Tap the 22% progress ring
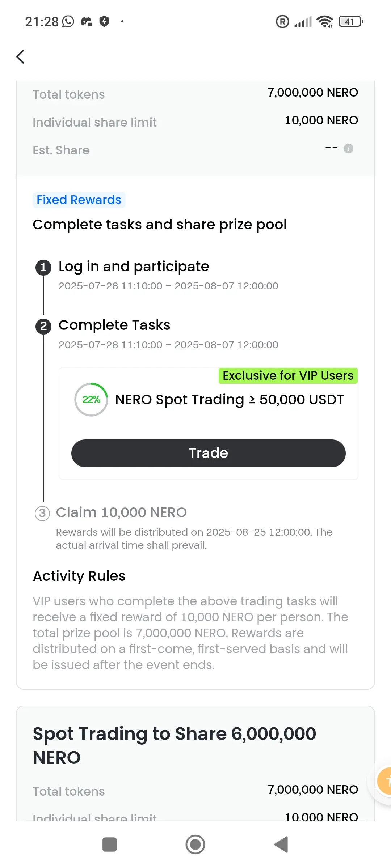The width and height of the screenshot is (391, 868). click(91, 400)
